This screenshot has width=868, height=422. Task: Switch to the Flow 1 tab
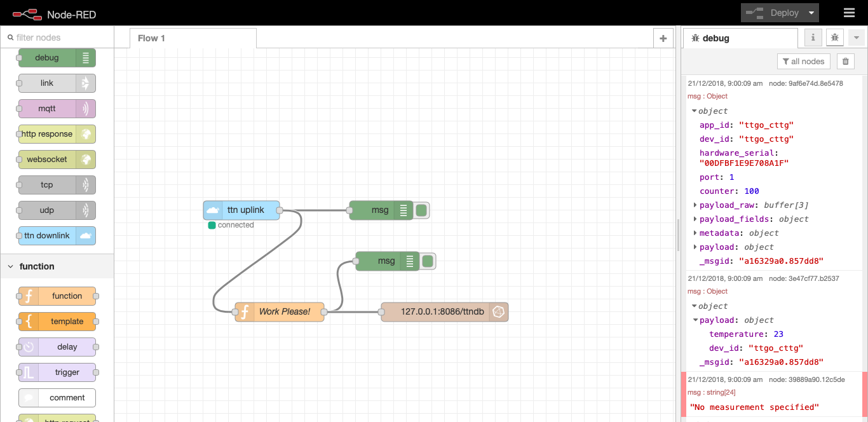pyautogui.click(x=193, y=38)
